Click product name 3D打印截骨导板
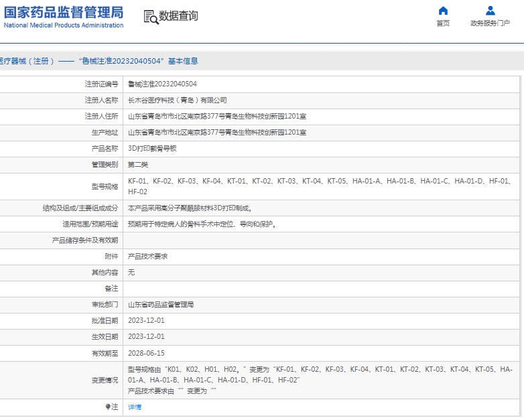Screen dimensions: 524x420 152,148
